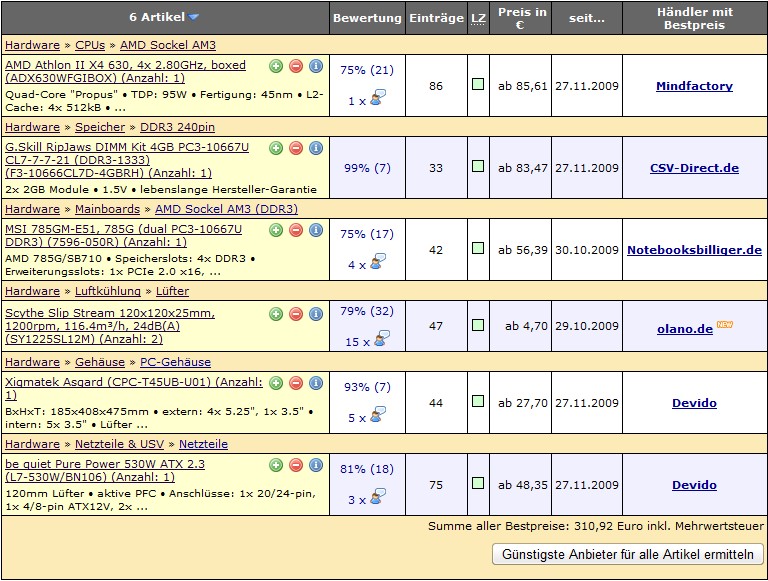The width and height of the screenshot is (768, 581).
Task: Remove MSI 785GM-E51 from list
Action: 296,230
